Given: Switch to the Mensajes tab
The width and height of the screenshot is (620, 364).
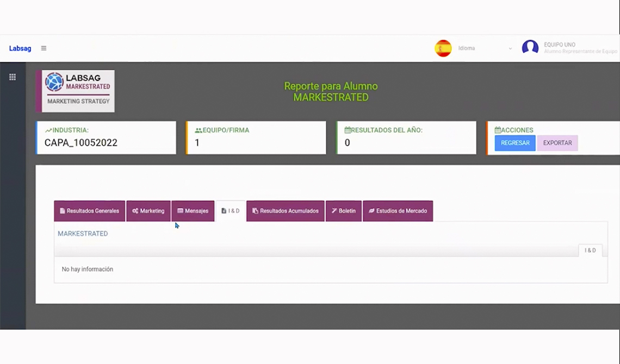Looking at the screenshot, I should coord(193,211).
